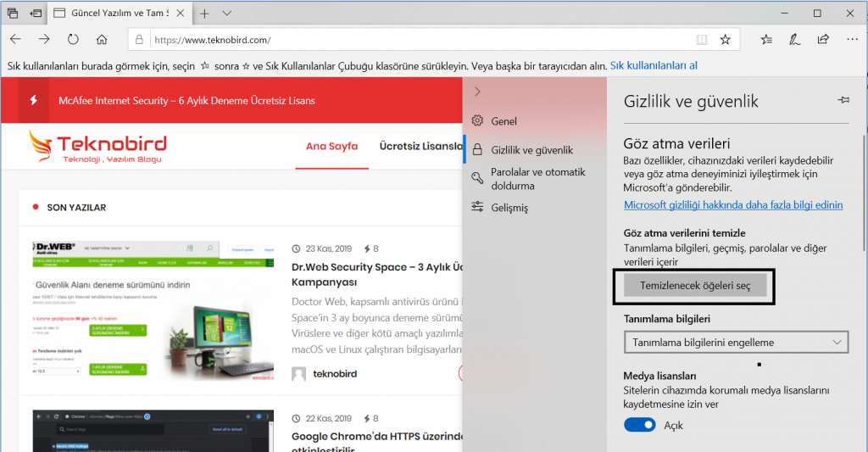Open Settings and more menu
This screenshot has height=452, width=868.
pyautogui.click(x=852, y=39)
